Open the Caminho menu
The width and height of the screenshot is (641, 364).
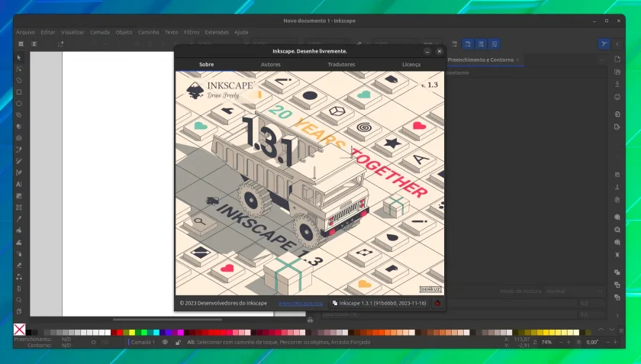[148, 32]
